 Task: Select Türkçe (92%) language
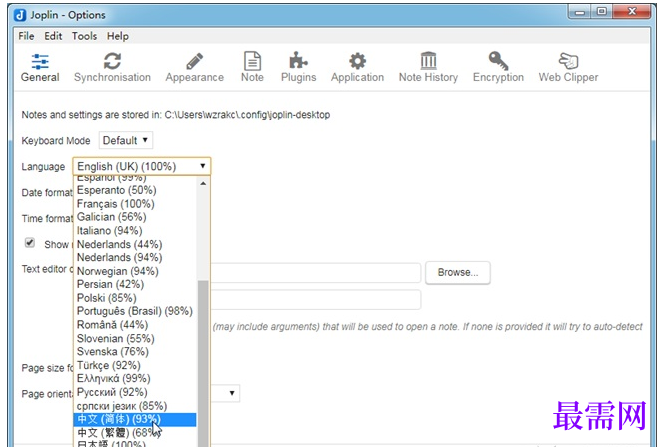click(x=134, y=365)
